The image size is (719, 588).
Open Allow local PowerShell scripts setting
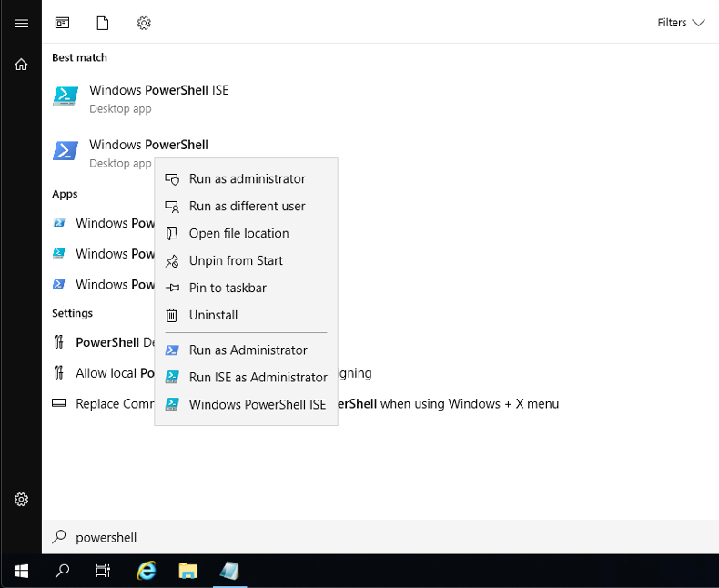(104, 373)
